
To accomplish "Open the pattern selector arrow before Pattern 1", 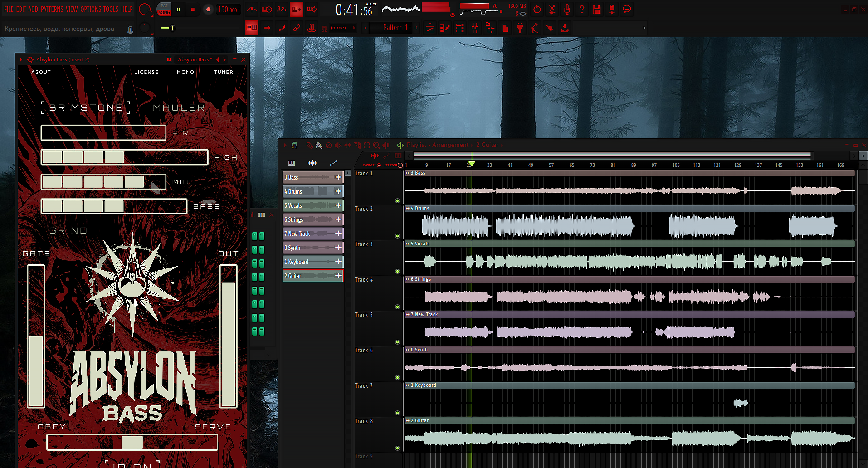I will [x=366, y=28].
